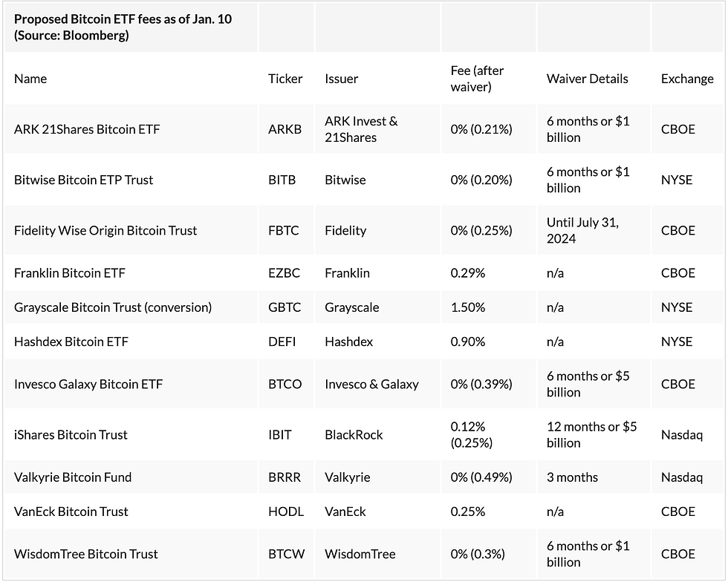Viewport: 728px width, 582px height.
Task: Click the 'Ticker' column header
Action: click(x=285, y=79)
